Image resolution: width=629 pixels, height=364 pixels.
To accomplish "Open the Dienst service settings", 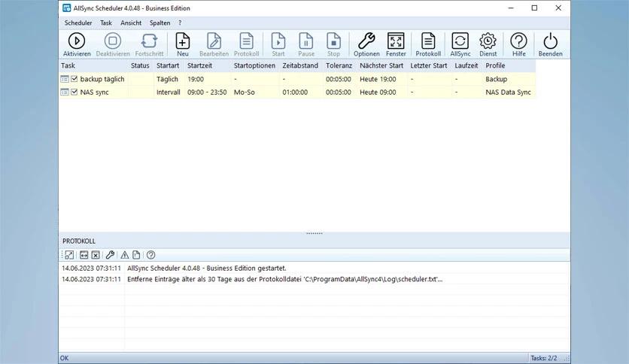I will [x=488, y=44].
